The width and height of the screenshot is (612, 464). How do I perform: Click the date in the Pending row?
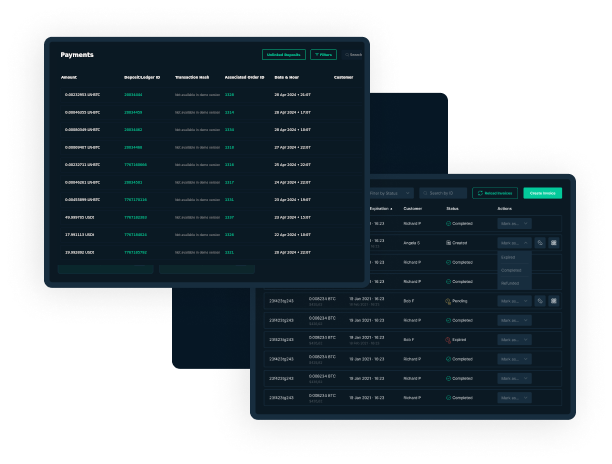coord(366,299)
